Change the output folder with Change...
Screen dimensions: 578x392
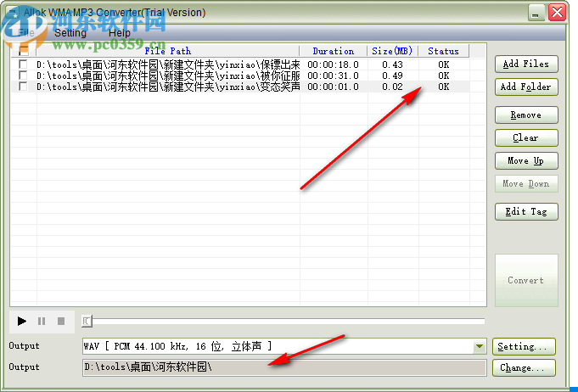[x=524, y=367]
